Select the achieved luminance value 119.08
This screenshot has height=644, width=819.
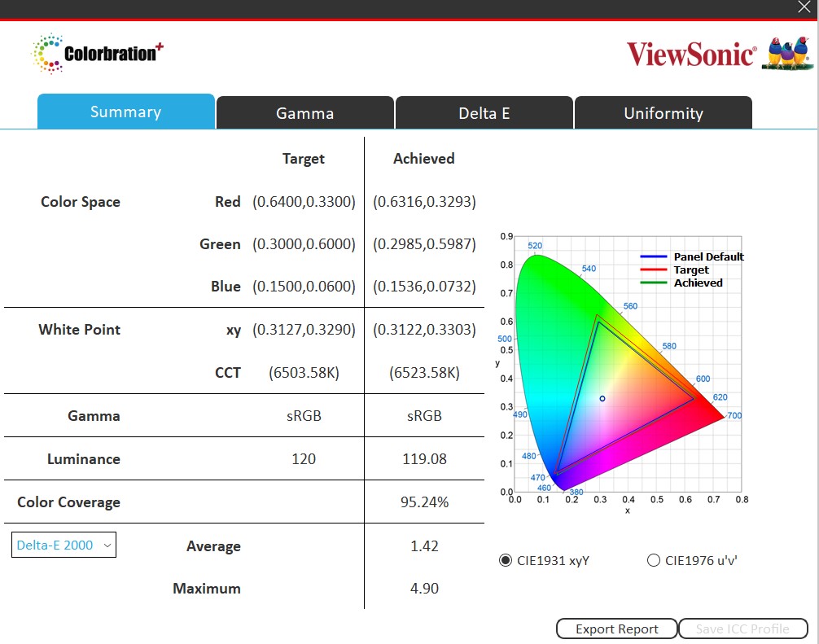[424, 458]
